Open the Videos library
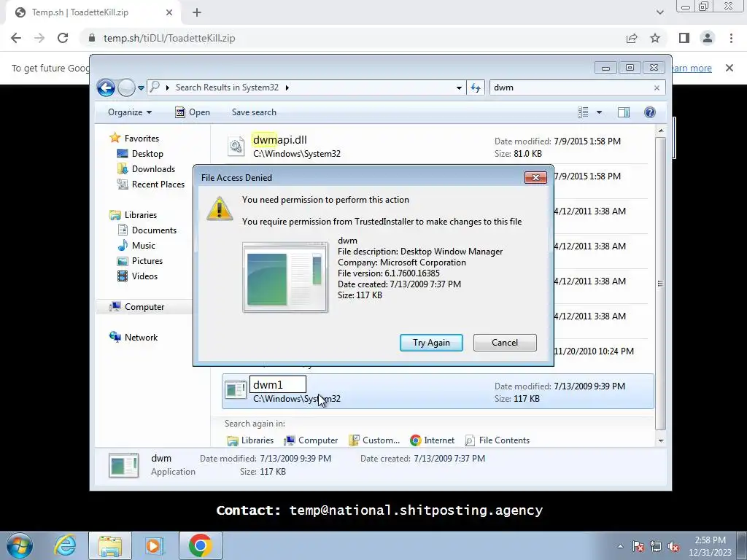The image size is (747, 560). click(x=137, y=276)
